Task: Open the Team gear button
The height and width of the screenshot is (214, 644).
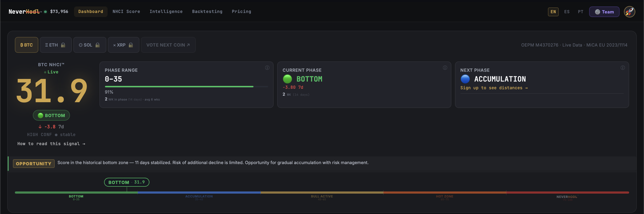Action: tap(604, 12)
